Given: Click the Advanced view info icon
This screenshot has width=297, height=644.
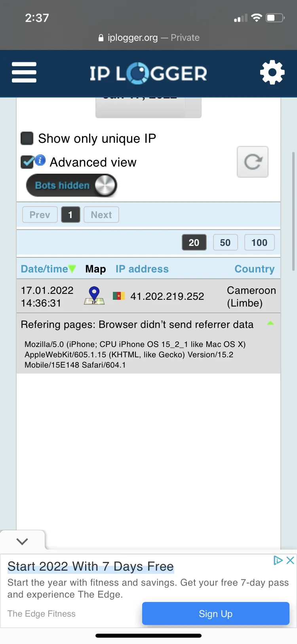Looking at the screenshot, I should click(x=40, y=160).
